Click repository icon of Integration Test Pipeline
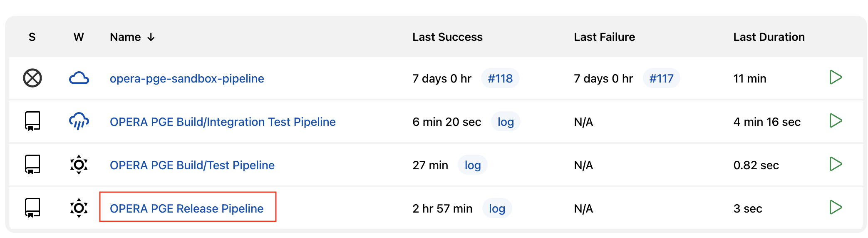 coord(32,121)
